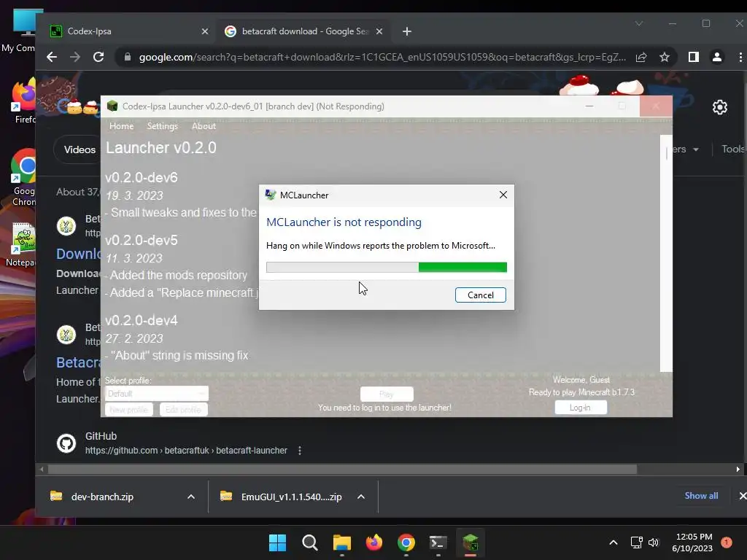Click the site lock icon in address bar

[127, 57]
